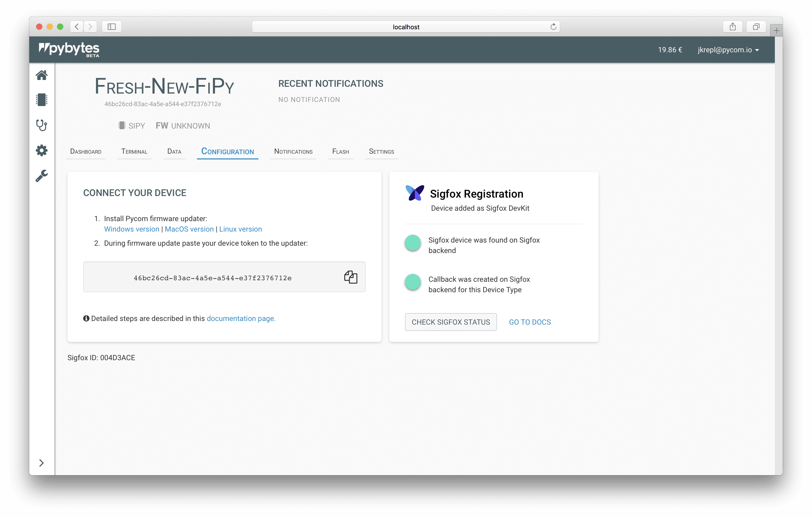Open the gear settings icon in sidebar

click(42, 150)
